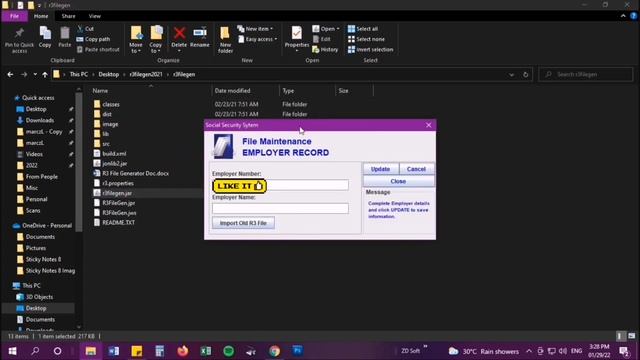Open Word from the taskbar

click(x=113, y=351)
